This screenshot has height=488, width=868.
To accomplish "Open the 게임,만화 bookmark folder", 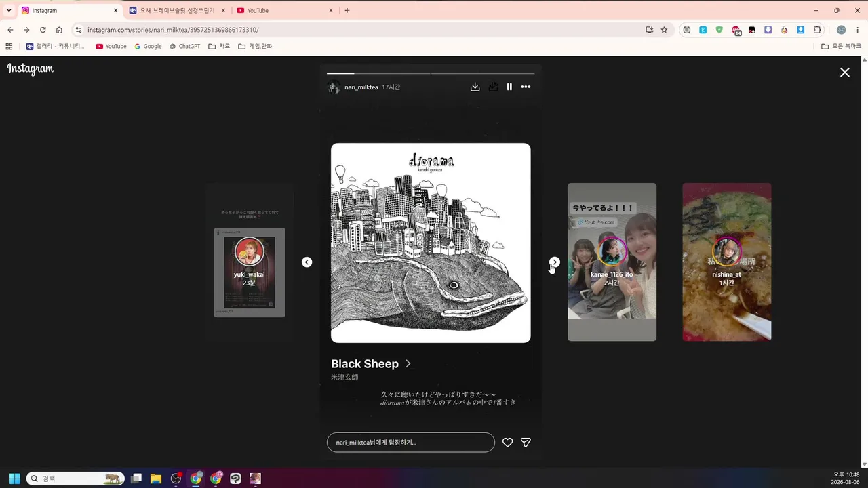I will (255, 46).
